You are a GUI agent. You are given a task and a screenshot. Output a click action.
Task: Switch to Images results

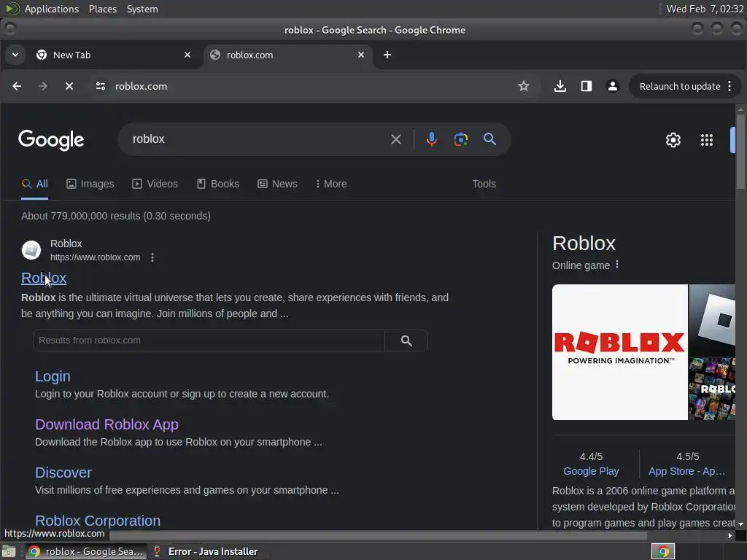(x=90, y=184)
